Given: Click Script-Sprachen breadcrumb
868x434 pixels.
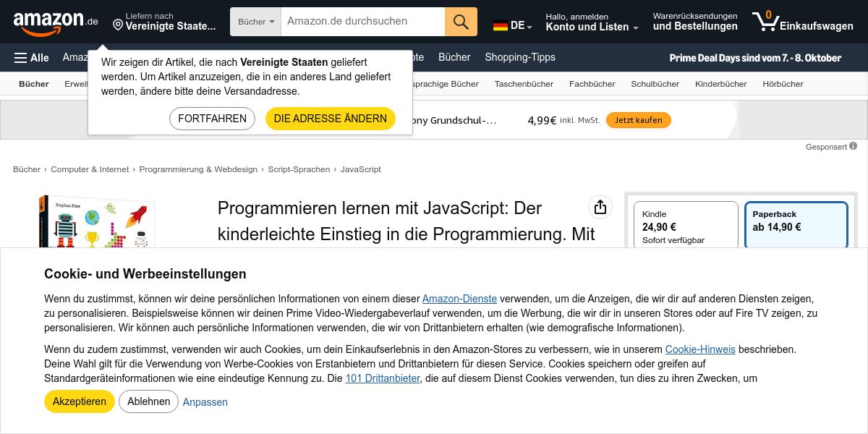Looking at the screenshot, I should (299, 169).
